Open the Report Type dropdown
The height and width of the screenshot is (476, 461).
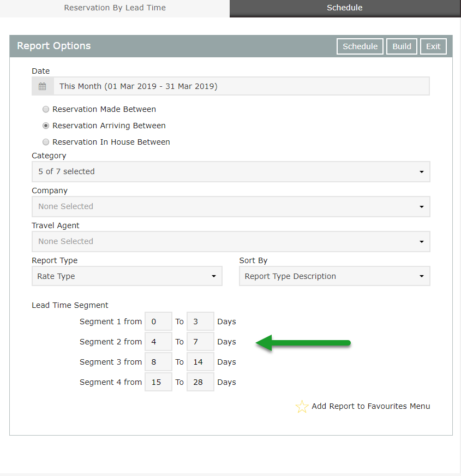point(127,276)
